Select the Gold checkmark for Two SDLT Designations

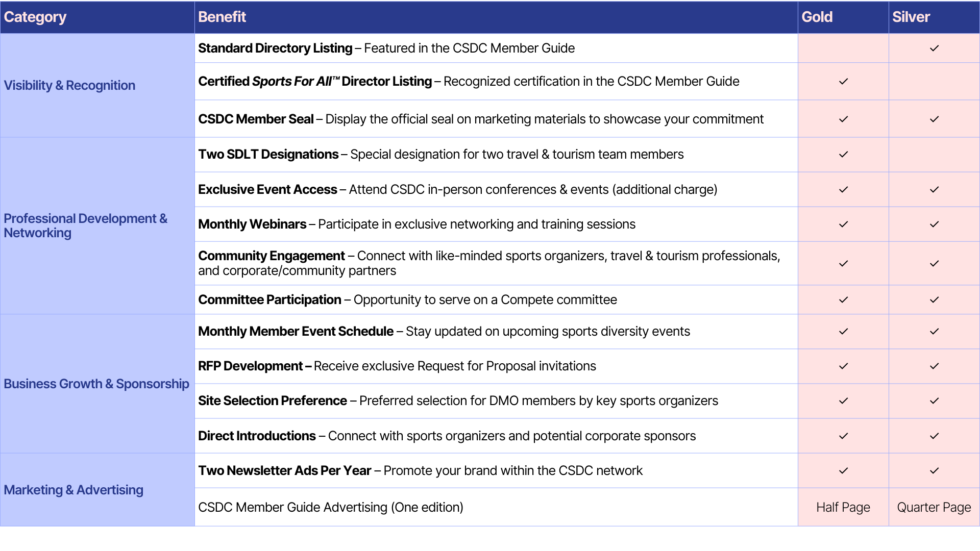(843, 155)
